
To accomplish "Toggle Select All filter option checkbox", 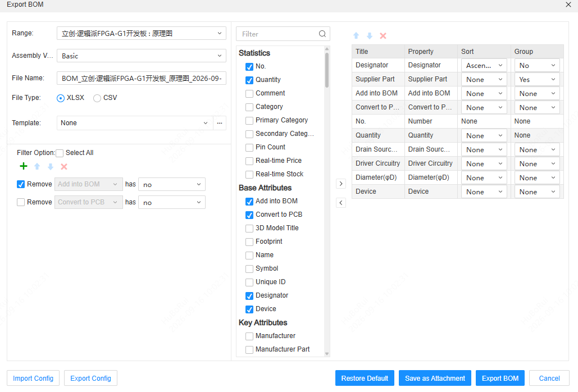I will pyautogui.click(x=60, y=153).
